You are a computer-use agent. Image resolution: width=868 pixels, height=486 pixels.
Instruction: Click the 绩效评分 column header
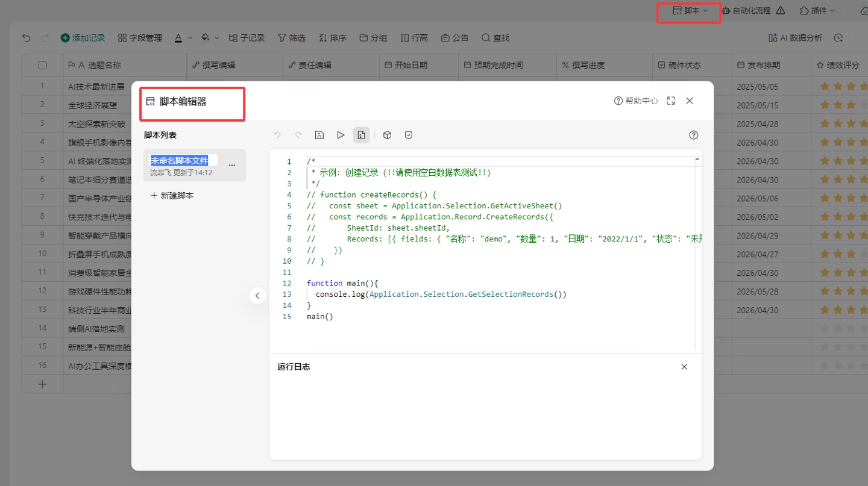pos(839,65)
